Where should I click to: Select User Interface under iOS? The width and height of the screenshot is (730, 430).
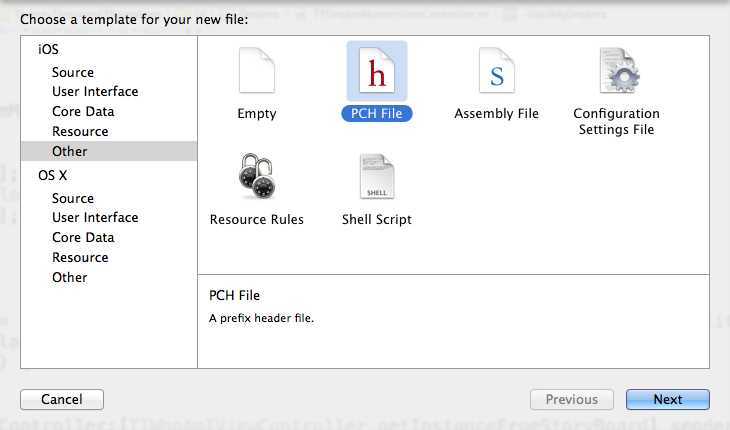[x=95, y=92]
